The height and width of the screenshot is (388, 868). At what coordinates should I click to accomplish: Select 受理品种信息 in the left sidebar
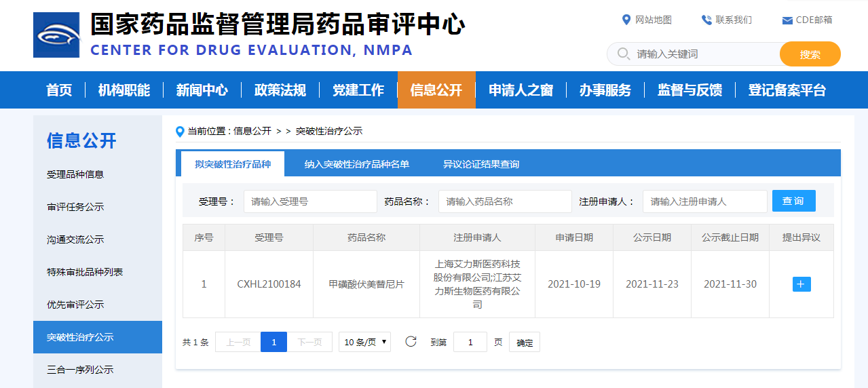click(75, 174)
